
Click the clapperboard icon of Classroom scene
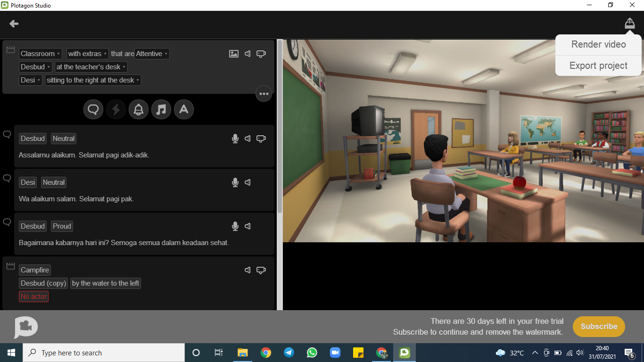(x=10, y=49)
